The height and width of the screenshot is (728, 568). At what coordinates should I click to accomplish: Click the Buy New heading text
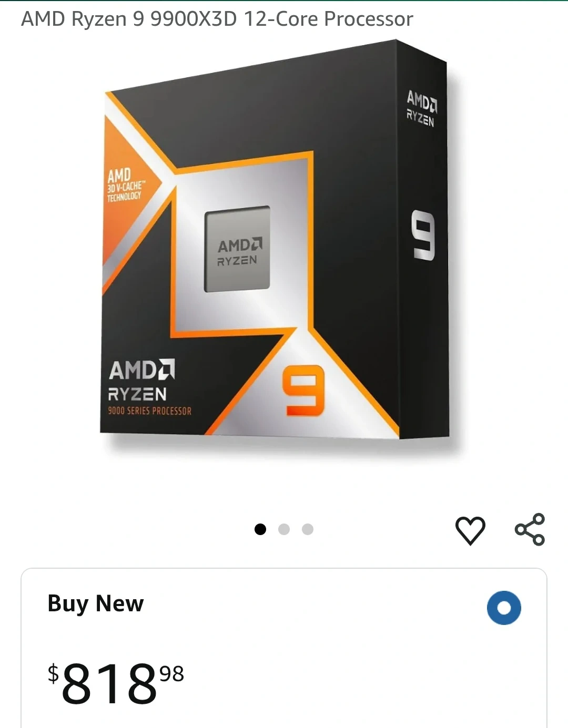point(95,603)
